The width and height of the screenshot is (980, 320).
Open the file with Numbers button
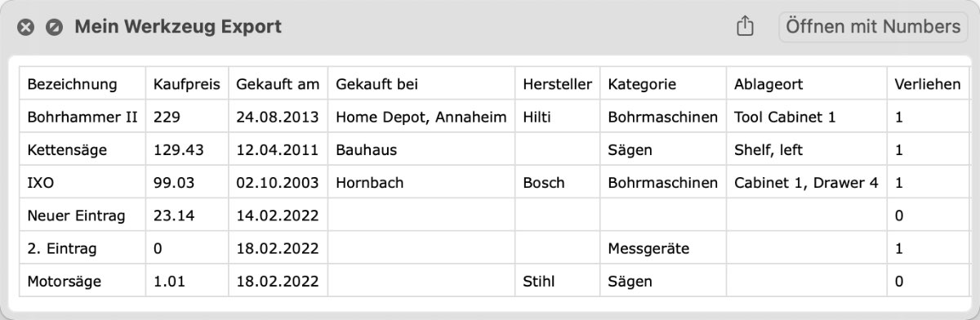[x=873, y=27]
